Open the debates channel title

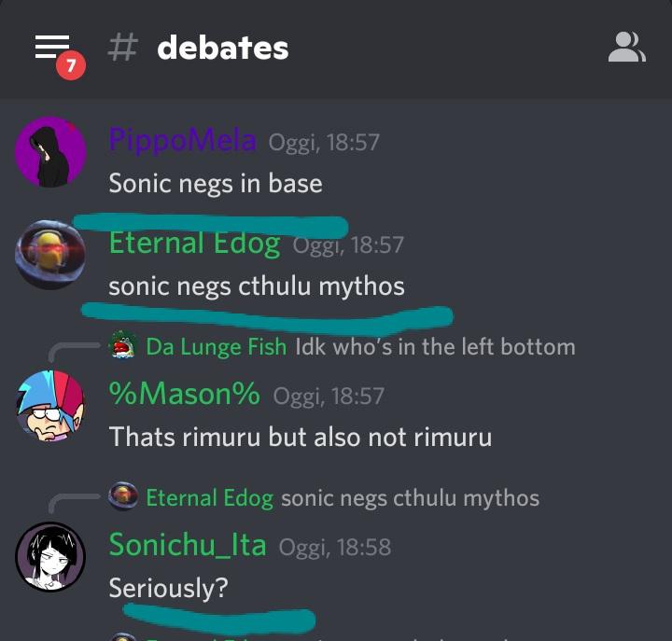[x=223, y=48]
